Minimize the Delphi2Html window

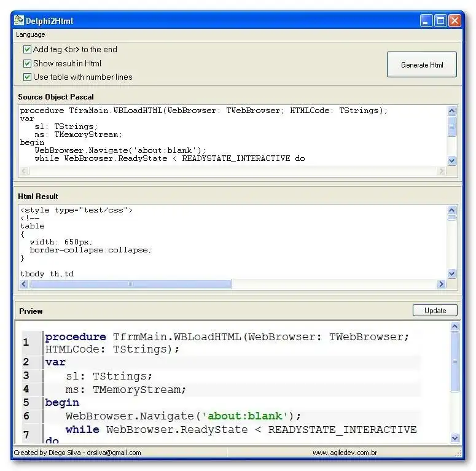click(426, 21)
